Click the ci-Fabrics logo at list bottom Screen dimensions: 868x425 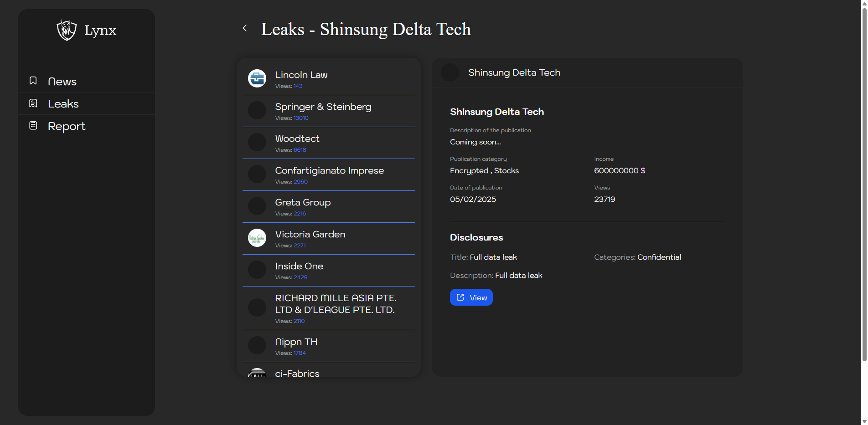257,373
